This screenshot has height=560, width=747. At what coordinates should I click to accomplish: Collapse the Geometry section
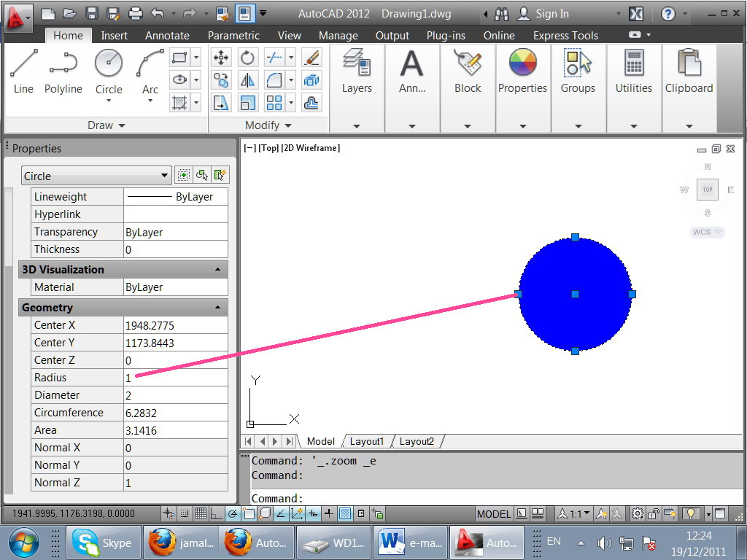[218, 308]
